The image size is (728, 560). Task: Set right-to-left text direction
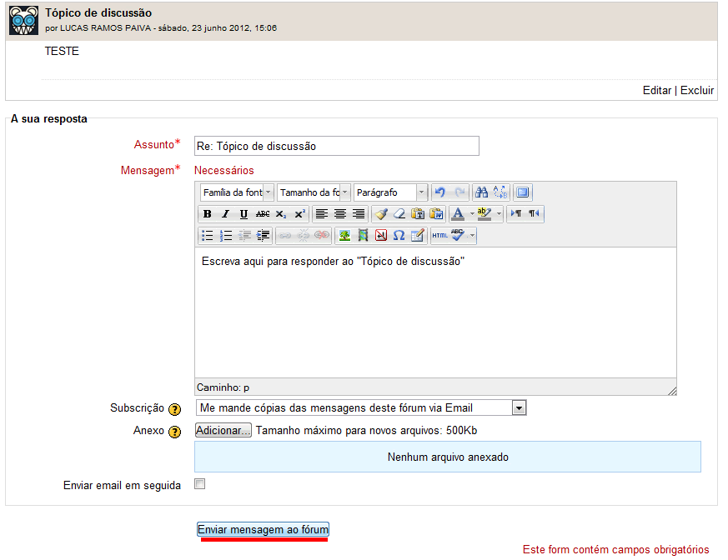[x=534, y=214]
